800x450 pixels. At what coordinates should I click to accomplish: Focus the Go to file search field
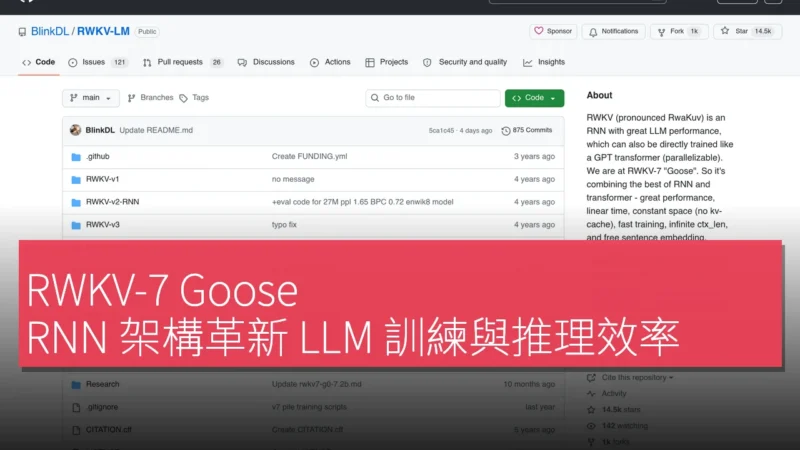[433, 98]
